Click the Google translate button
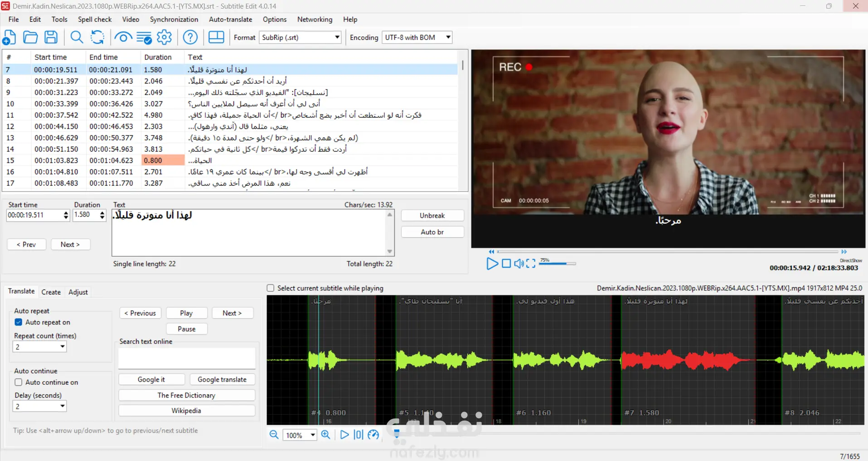This screenshot has width=868, height=461. [222, 379]
